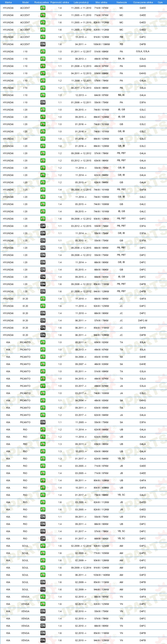Image resolution: width=167 pixels, height=644 pixels.
Task: Click power value 85kW / 115KM in Soul row
Action: 101,582
